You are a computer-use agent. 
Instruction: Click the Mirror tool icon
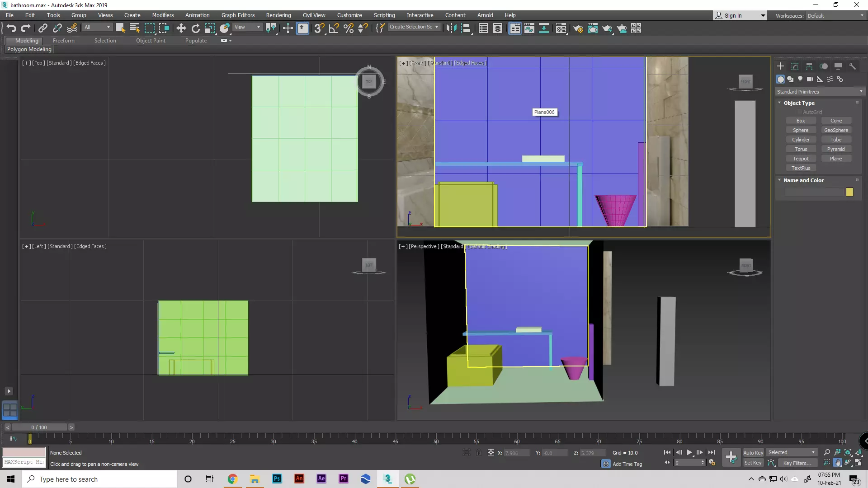click(x=451, y=28)
